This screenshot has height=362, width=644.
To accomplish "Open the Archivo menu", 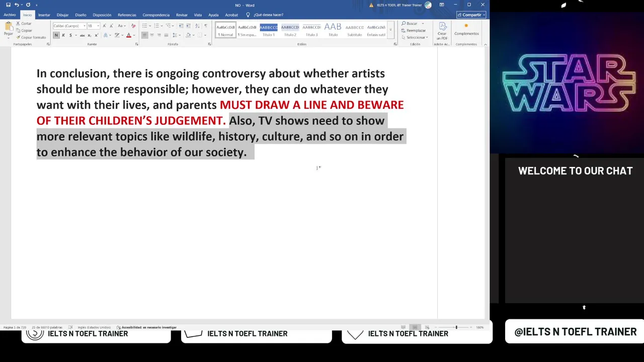I will point(10,15).
